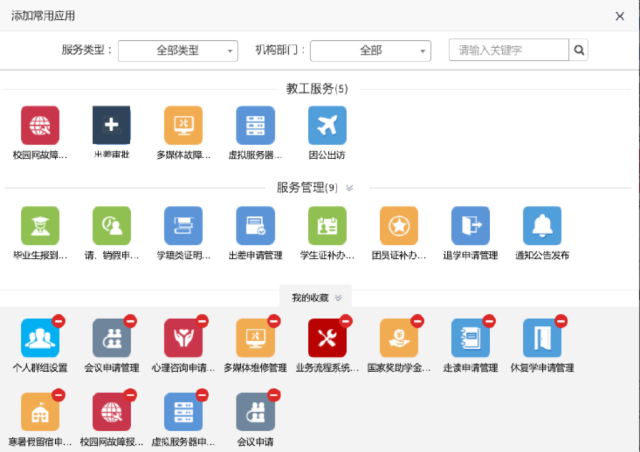Open 出差申请管理 in 服务管理
This screenshot has width=640, height=452.
pos(255,226)
